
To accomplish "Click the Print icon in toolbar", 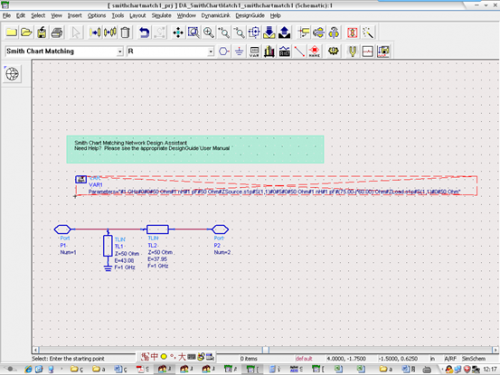I will (x=57, y=33).
